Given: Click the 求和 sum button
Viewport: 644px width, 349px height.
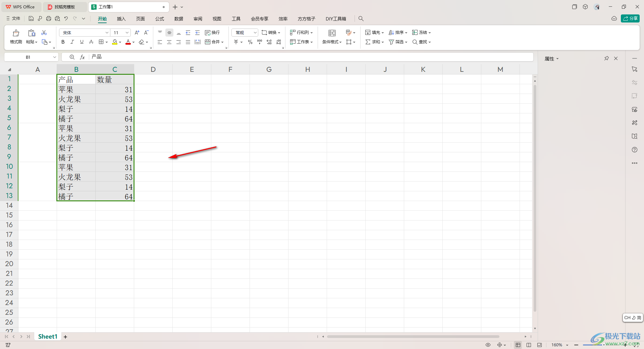Looking at the screenshot, I should pyautogui.click(x=375, y=42).
